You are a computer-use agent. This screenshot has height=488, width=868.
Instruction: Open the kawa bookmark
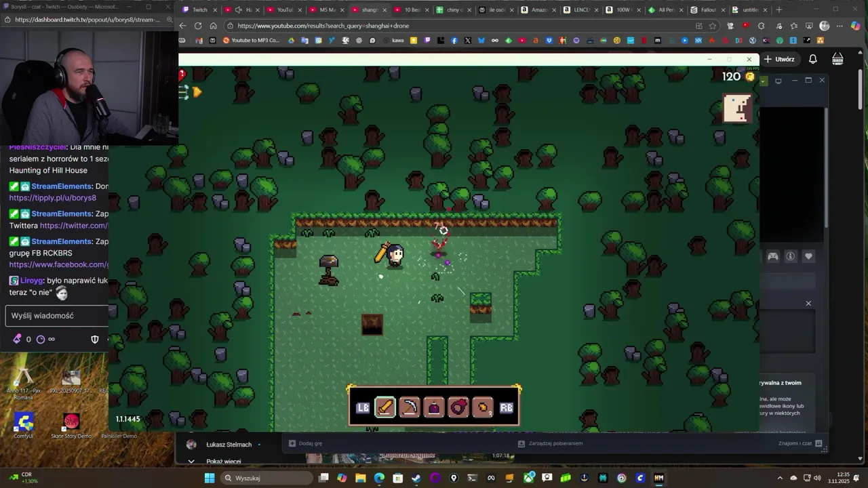[x=394, y=41]
